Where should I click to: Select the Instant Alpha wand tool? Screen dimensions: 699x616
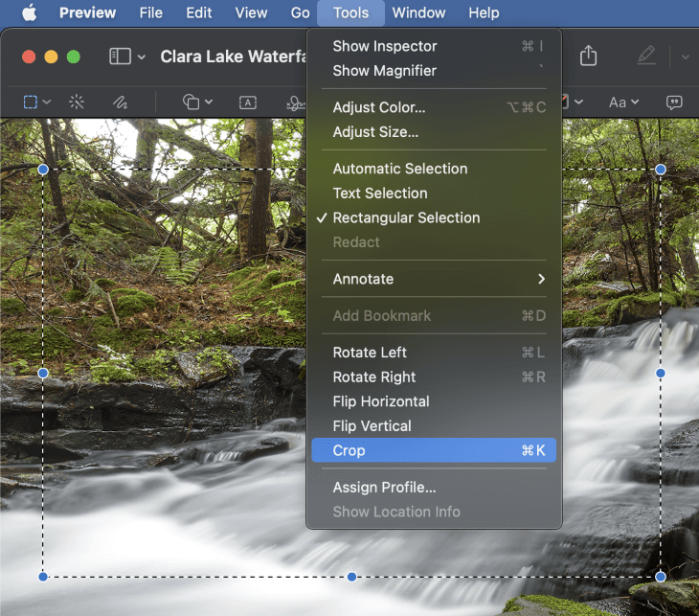pos(77,103)
